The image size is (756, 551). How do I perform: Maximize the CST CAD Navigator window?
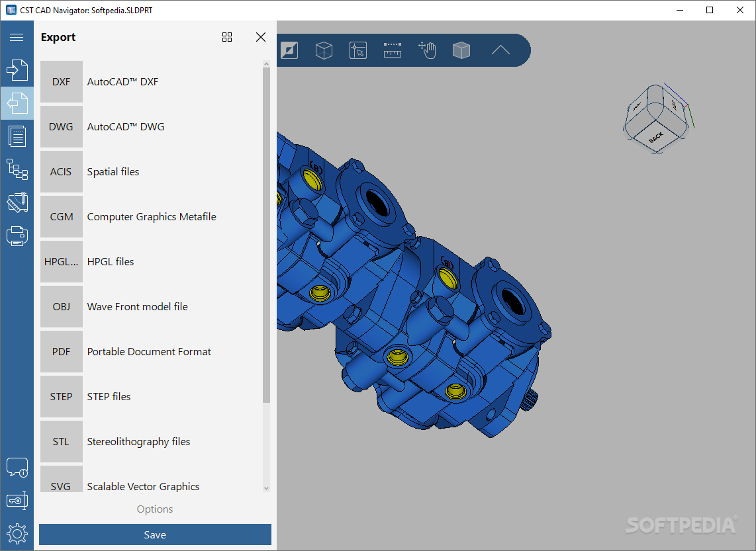click(x=710, y=10)
